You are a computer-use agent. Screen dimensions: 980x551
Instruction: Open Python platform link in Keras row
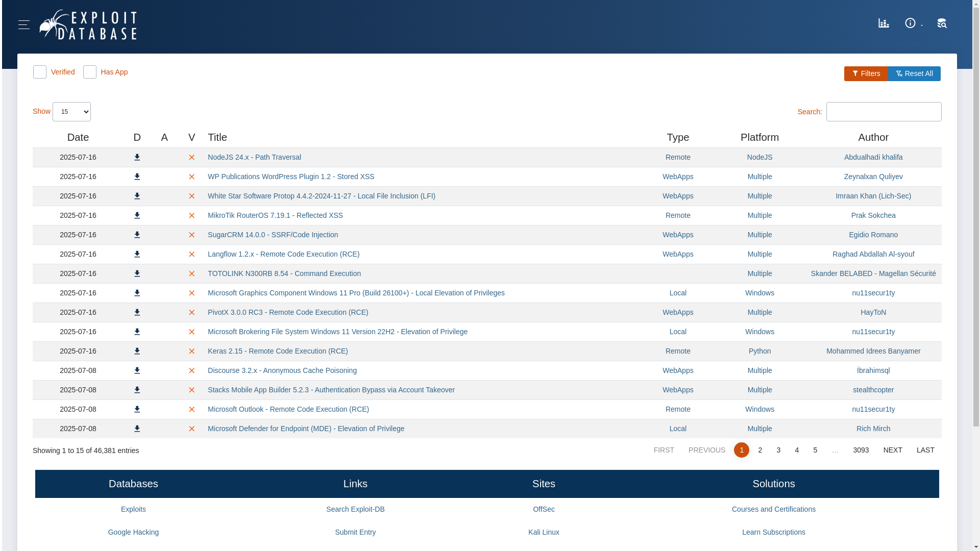pos(759,351)
